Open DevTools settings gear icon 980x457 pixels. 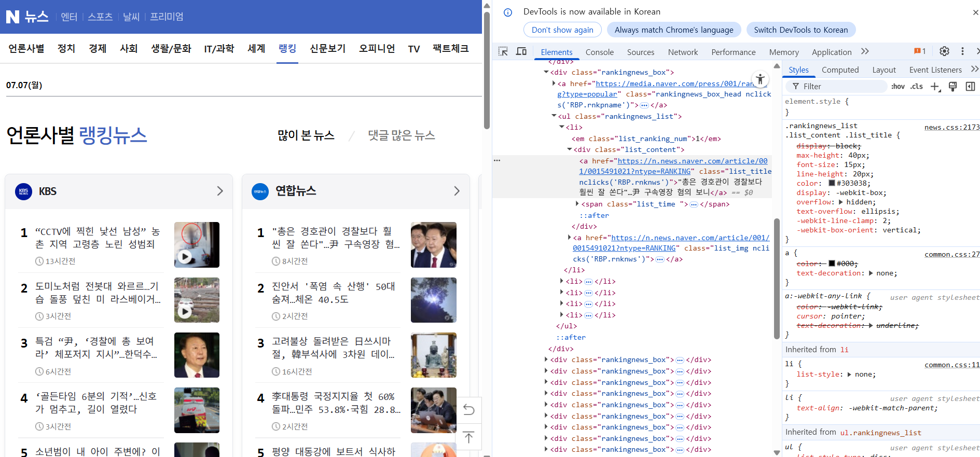click(x=944, y=51)
